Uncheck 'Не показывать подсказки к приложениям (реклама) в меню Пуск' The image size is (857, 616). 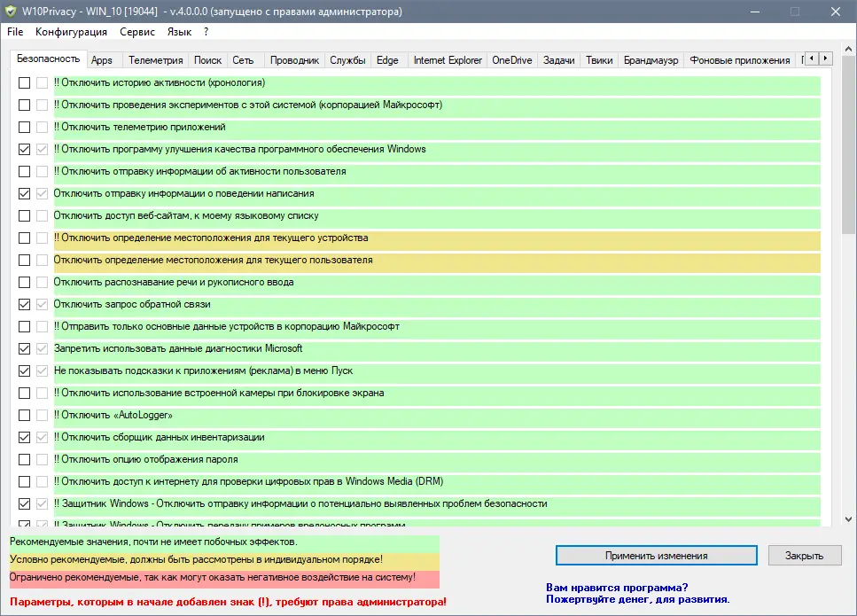point(24,370)
